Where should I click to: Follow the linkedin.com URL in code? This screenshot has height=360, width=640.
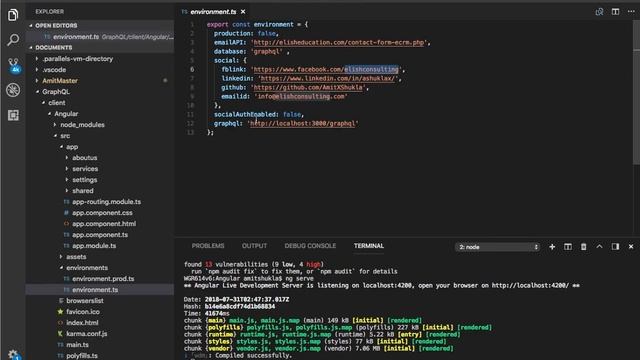(328, 79)
